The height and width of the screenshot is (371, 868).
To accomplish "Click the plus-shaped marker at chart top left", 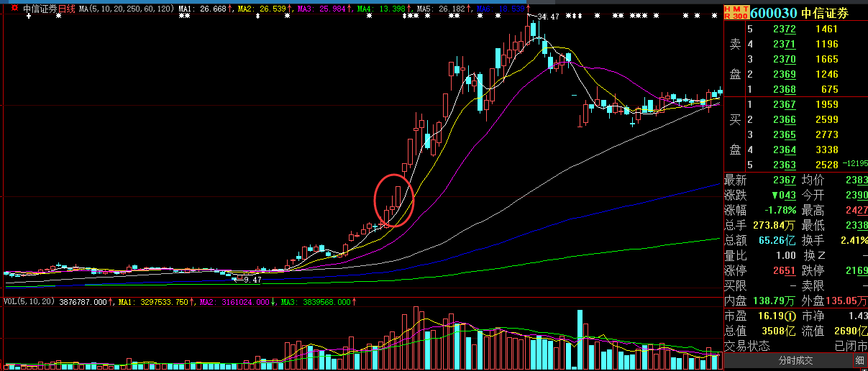I will pos(27,17).
